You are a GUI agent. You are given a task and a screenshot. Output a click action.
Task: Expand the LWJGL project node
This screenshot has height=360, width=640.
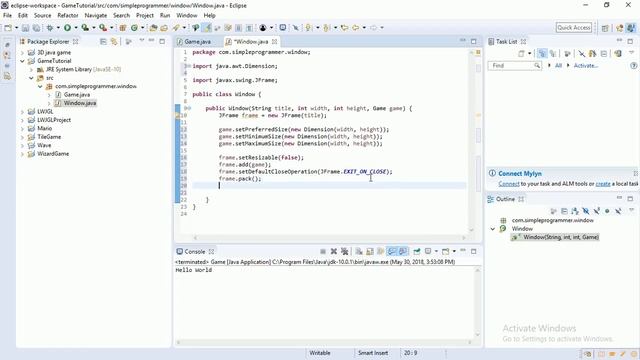[x=22, y=111]
